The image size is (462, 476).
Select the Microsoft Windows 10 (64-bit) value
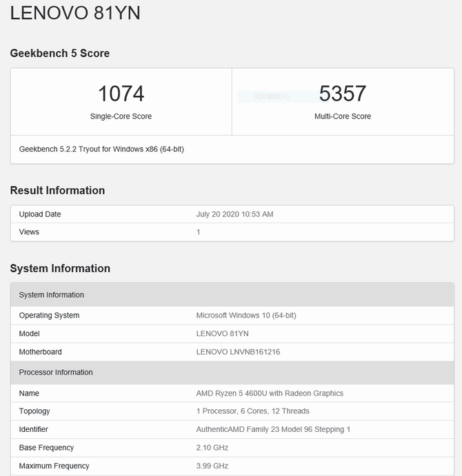tap(246, 315)
